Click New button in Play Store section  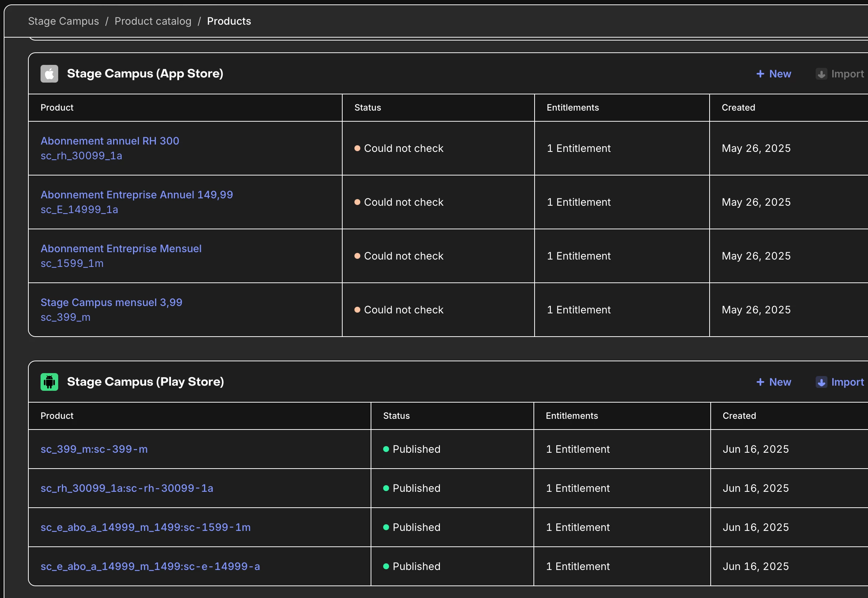point(780,382)
